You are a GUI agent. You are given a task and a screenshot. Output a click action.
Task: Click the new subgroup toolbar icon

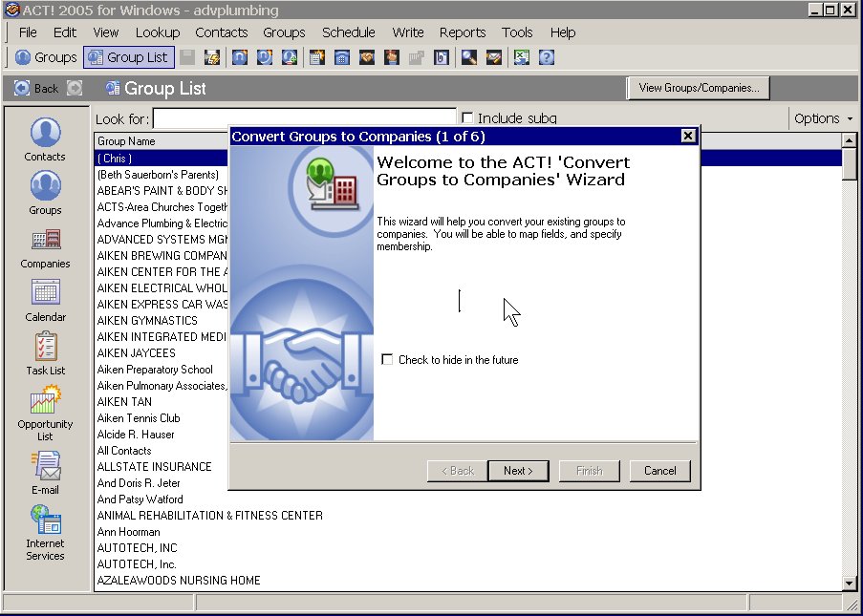pyautogui.click(x=264, y=57)
